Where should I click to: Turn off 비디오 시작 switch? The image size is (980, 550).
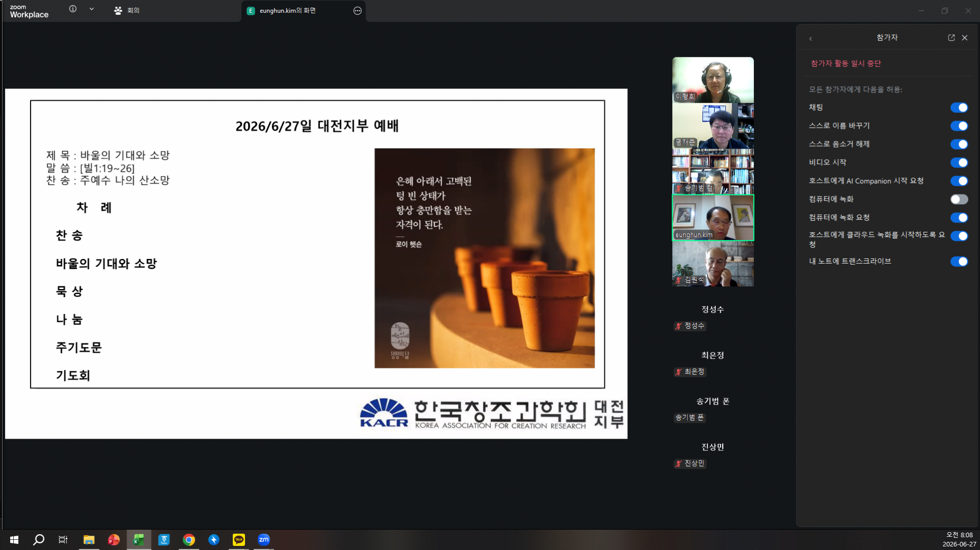coord(959,163)
